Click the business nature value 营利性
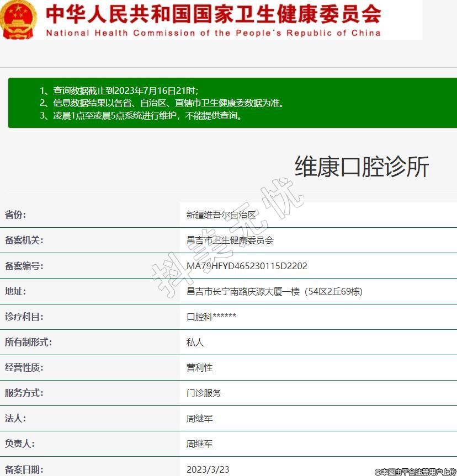The height and width of the screenshot is (476, 457). click(x=199, y=367)
